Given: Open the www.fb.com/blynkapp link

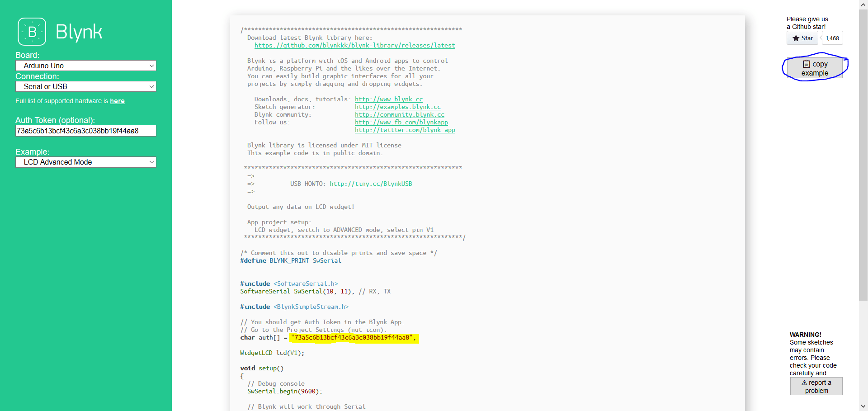Looking at the screenshot, I should pos(401,123).
